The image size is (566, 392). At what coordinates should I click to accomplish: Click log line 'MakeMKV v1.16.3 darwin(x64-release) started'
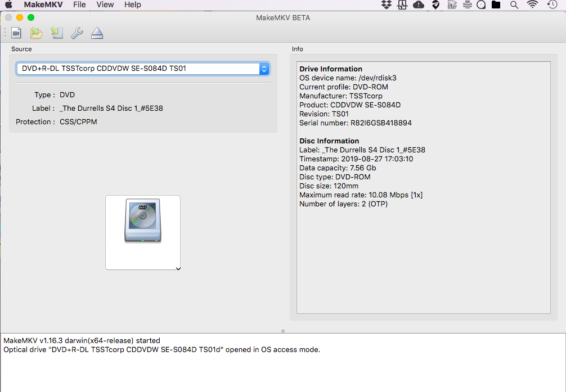[82, 341]
